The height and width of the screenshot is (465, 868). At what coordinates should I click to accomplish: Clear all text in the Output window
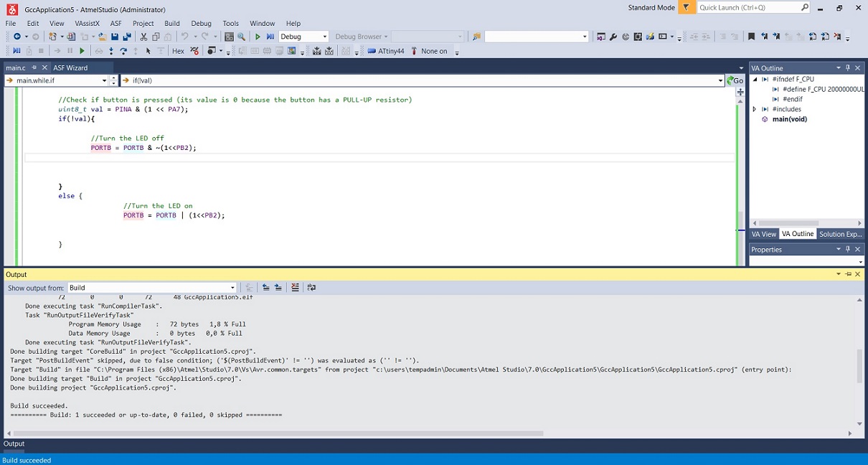(x=295, y=287)
